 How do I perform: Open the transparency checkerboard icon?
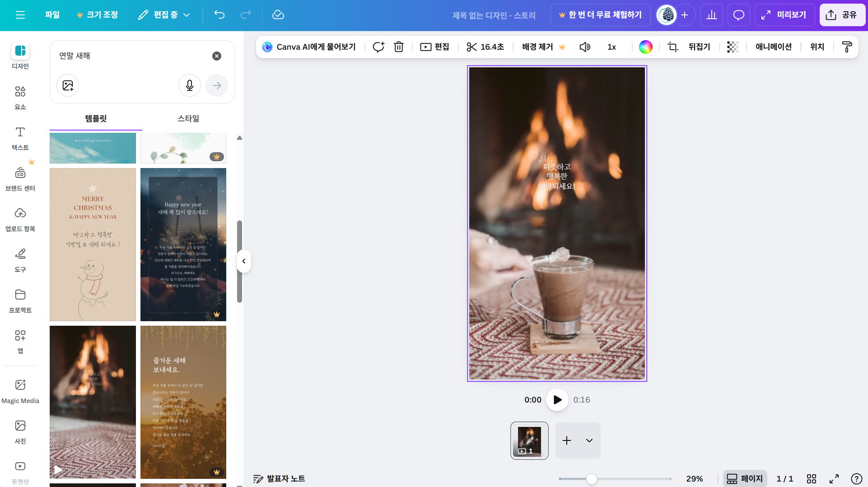point(733,47)
